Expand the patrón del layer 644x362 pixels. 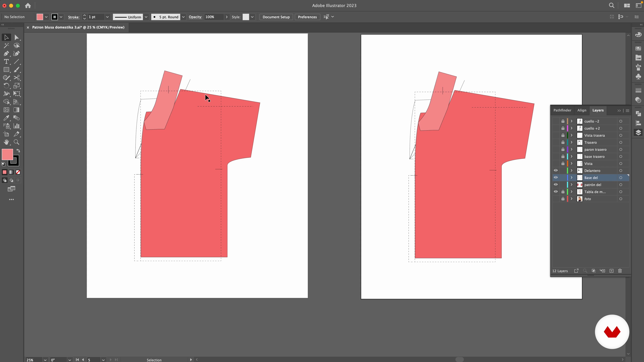point(572,185)
